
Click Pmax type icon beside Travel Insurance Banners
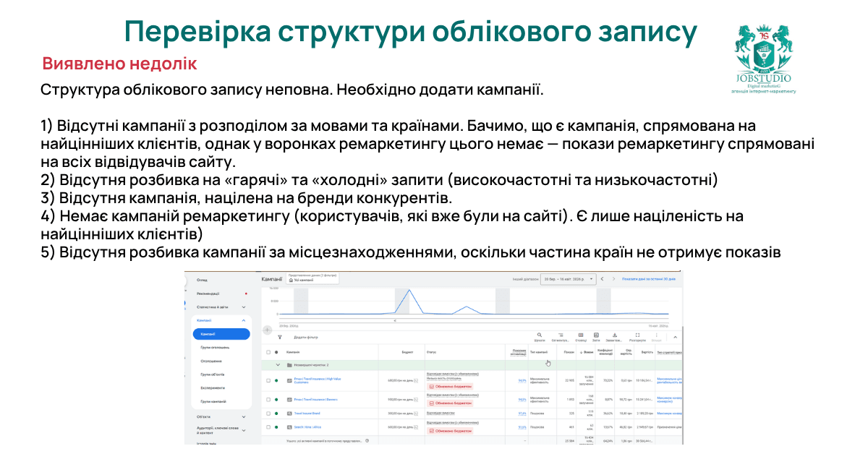coord(289,398)
